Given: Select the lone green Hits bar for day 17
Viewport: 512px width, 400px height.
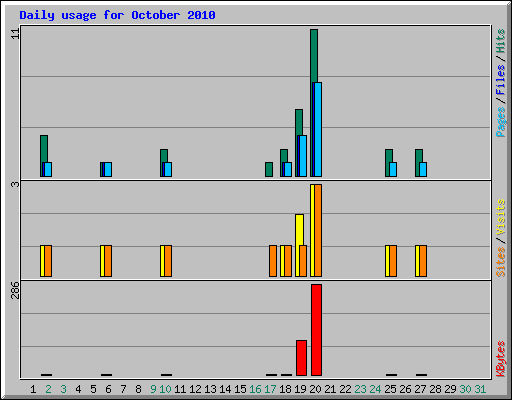Looking at the screenshot, I should click(269, 169).
